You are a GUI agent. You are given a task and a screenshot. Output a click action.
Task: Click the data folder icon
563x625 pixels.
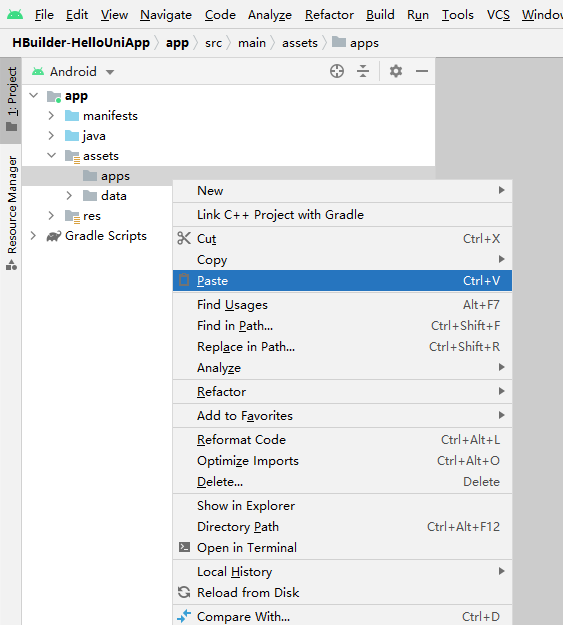click(x=90, y=196)
